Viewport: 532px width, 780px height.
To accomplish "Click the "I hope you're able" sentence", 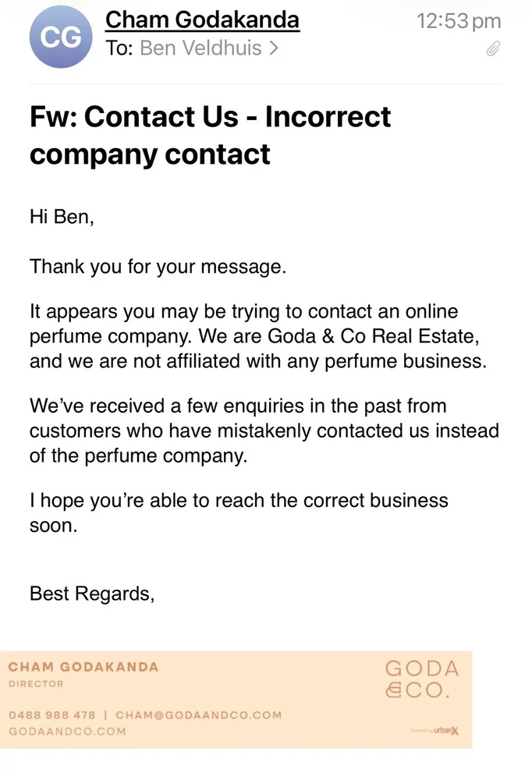I will (239, 513).
